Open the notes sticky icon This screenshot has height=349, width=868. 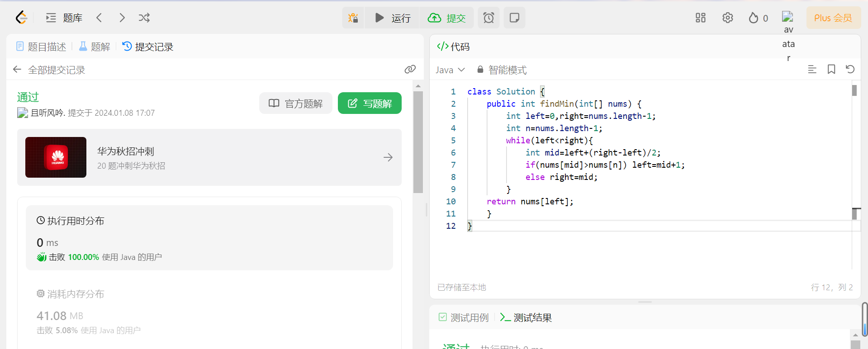pos(514,18)
